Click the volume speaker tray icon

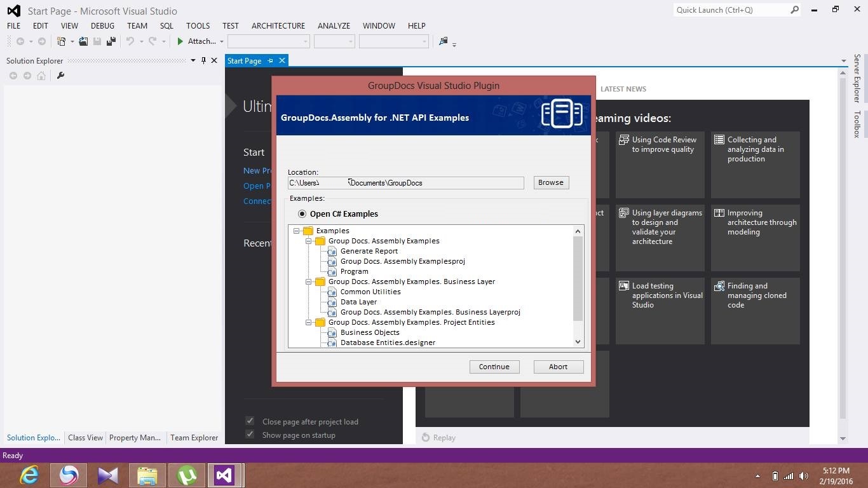[x=804, y=476]
